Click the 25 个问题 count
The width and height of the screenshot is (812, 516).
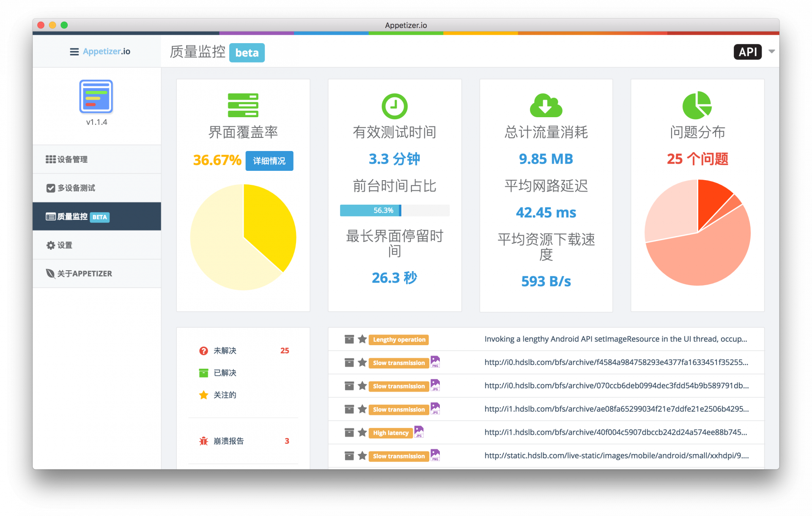[697, 159]
